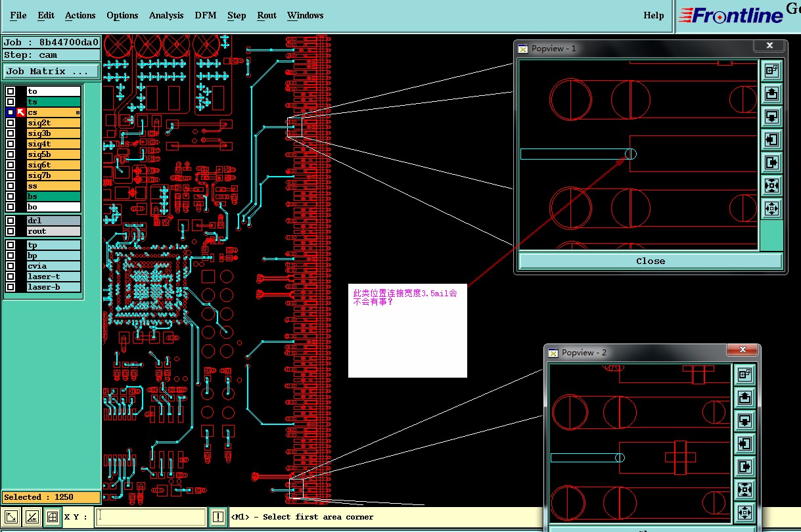Click Popview - 2 title bar icon
This screenshot has width=801, height=532.
pyautogui.click(x=553, y=353)
